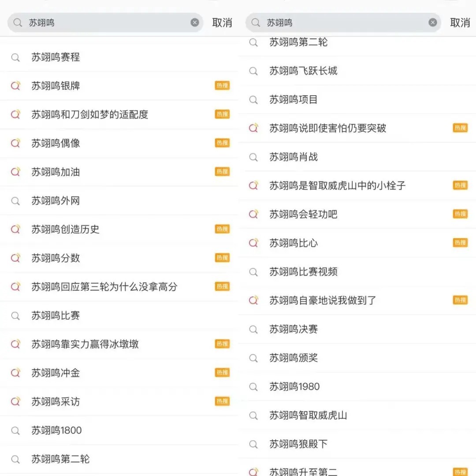
Task: Click the hot-search icon beside 苏翊鸣会轻功吧
Action: point(253,214)
